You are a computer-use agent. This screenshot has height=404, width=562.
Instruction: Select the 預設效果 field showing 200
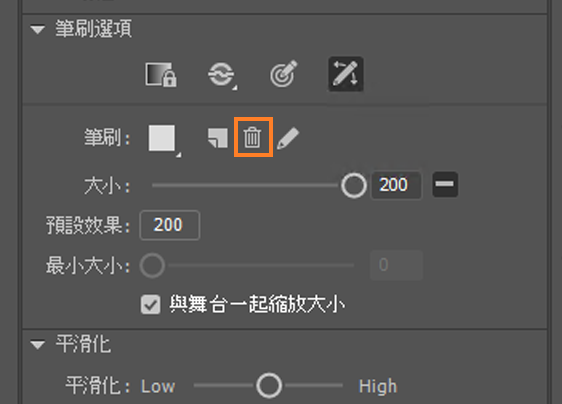(170, 225)
